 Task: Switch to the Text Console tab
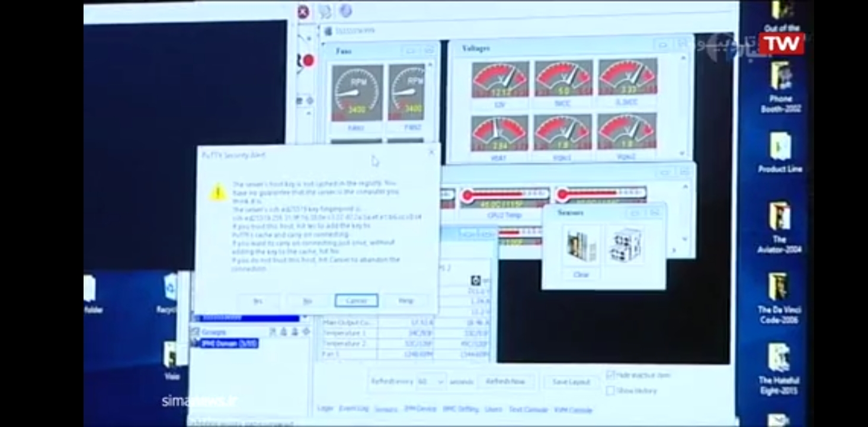coord(528,410)
